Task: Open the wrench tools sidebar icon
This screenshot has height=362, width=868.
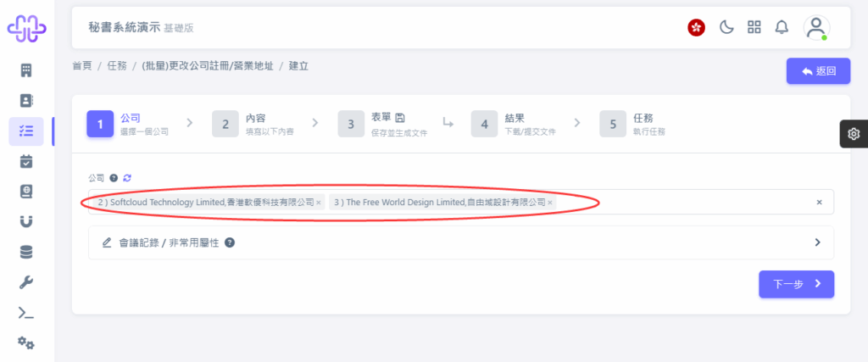Action: (x=26, y=282)
